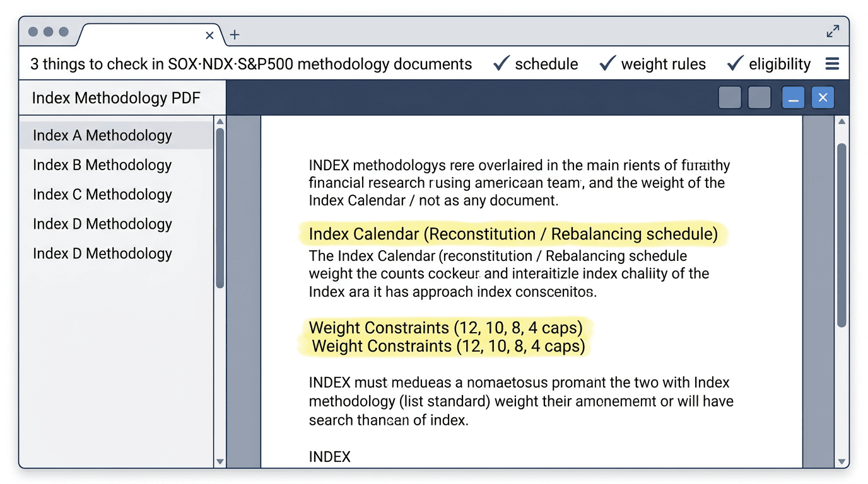Screen dimensions: 868x484
Task: Click the sidebar list's scroll down arrow
Action: [220, 461]
